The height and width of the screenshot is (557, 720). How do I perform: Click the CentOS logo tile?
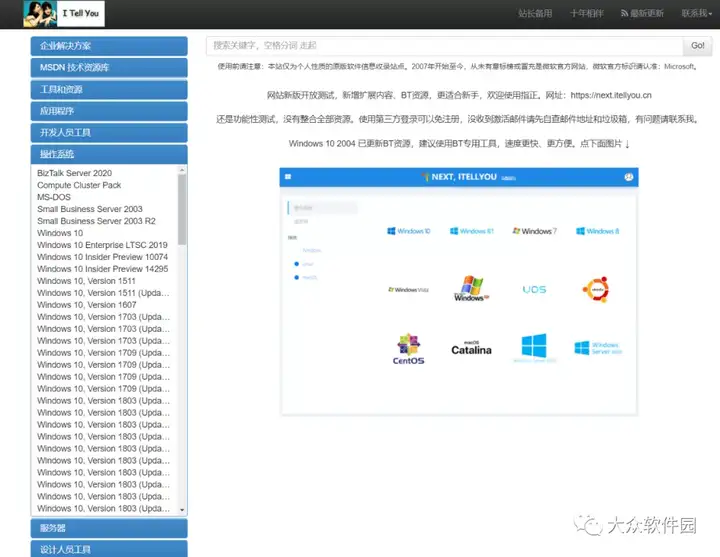(408, 349)
